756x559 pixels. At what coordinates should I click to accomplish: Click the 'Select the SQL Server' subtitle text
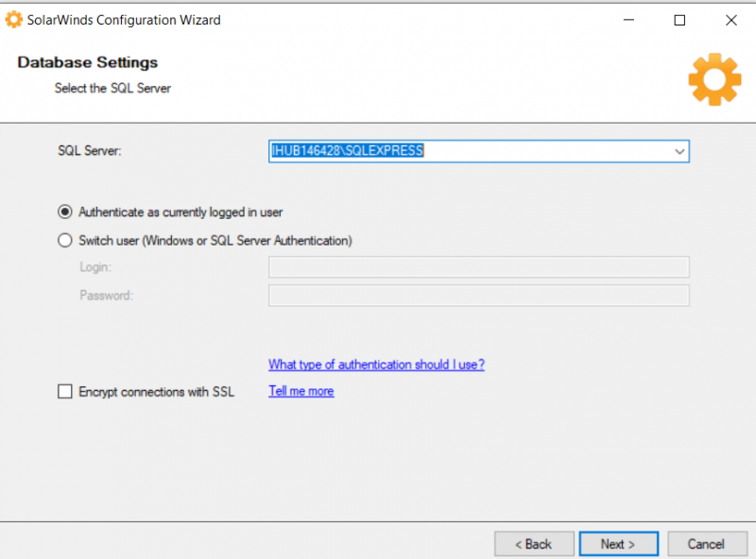pos(115,88)
